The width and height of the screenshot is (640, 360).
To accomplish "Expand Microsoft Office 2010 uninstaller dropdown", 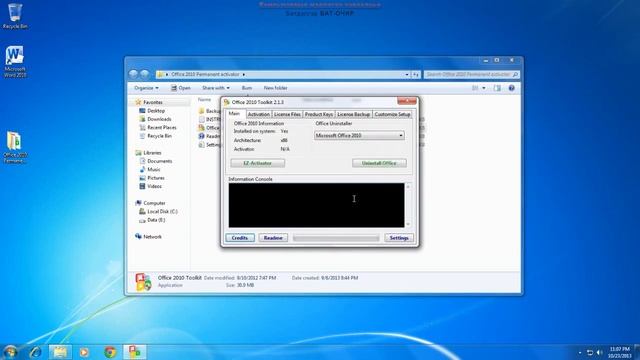I will tap(359, 136).
